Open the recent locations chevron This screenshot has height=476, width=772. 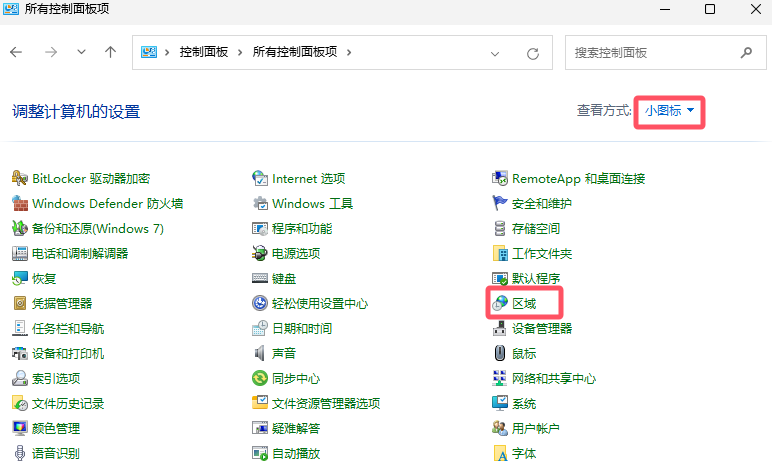[81, 52]
